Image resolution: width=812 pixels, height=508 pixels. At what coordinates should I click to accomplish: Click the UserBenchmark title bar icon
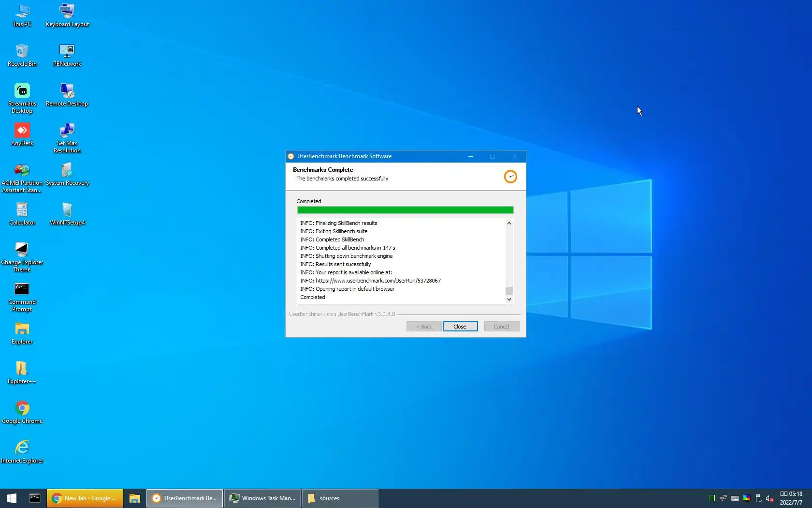point(291,156)
